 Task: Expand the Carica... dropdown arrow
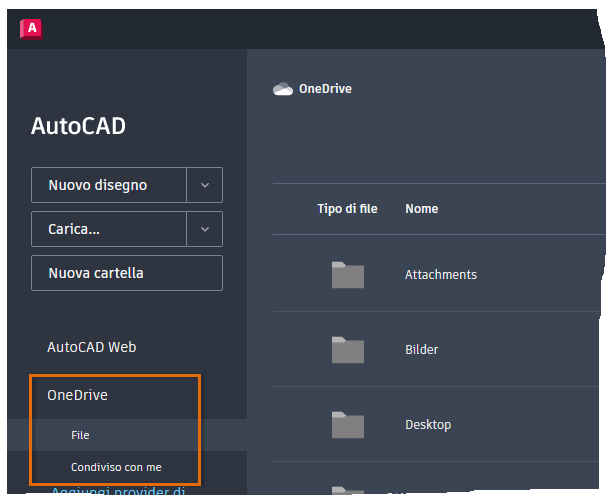point(205,229)
